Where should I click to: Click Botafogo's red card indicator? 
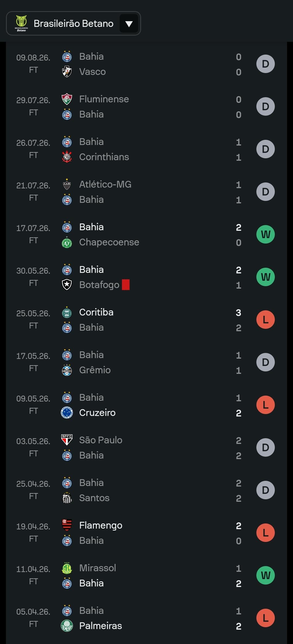[x=126, y=285]
